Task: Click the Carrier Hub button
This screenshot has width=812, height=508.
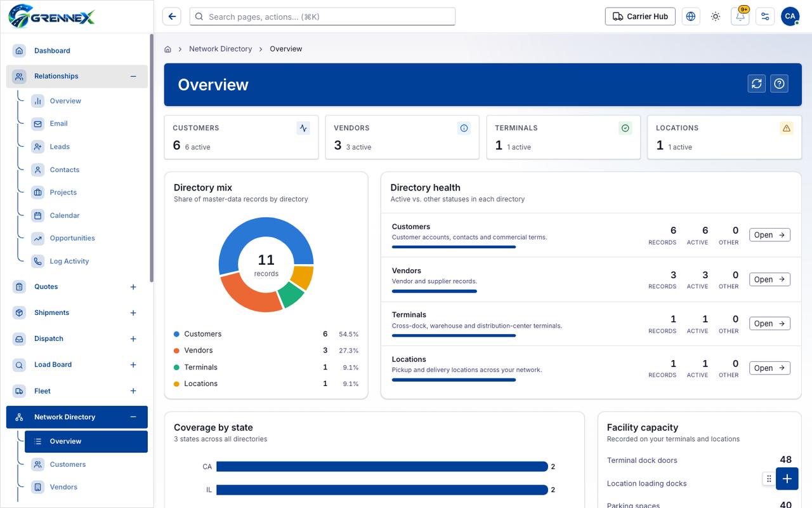Action: click(x=640, y=17)
